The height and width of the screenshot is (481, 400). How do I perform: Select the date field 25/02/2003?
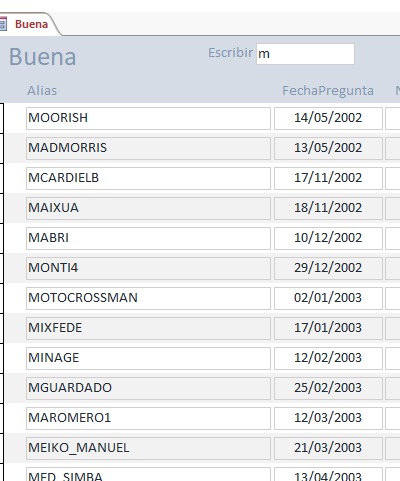pyautogui.click(x=328, y=388)
